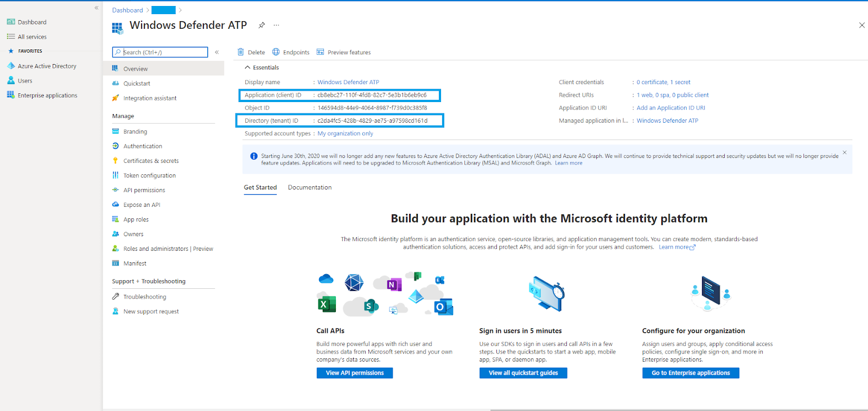The width and height of the screenshot is (868, 411).
Task: Click the Integration assistant rocket icon
Action: [x=115, y=98]
